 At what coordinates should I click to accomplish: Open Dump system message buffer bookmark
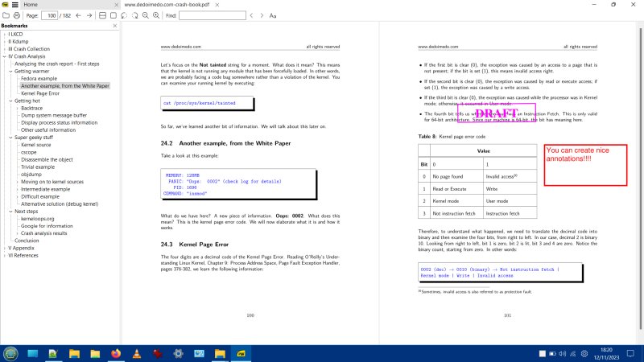point(54,115)
